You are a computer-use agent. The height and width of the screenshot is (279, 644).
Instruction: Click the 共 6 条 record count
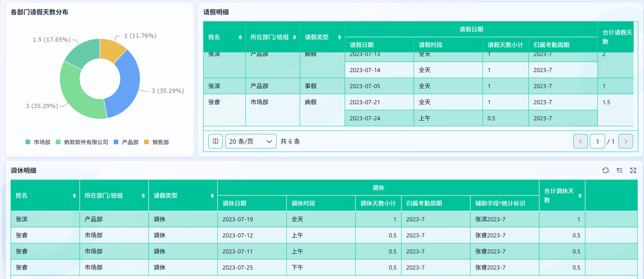[290, 142]
